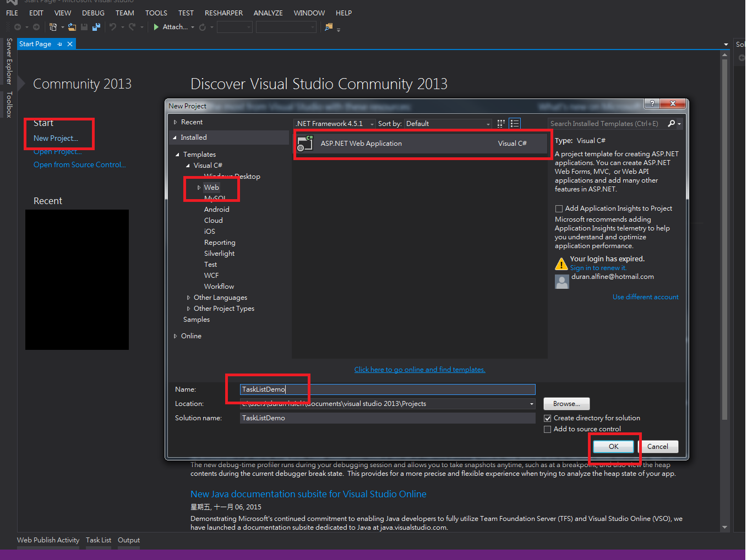747x560 pixels.
Task: Click the Browse... button
Action: pos(566,404)
